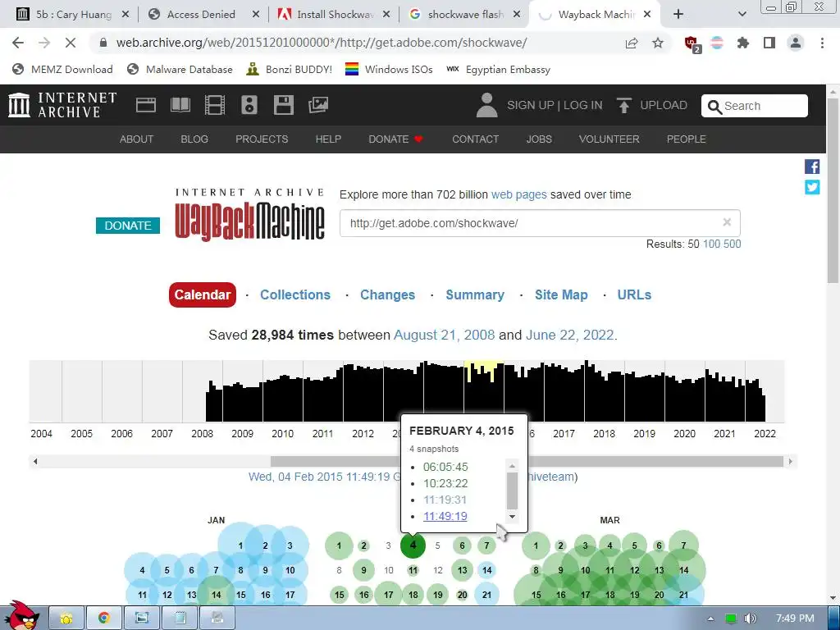The image size is (840, 630).
Task: Open the Extensions puzzle icon
Action: [x=743, y=43]
